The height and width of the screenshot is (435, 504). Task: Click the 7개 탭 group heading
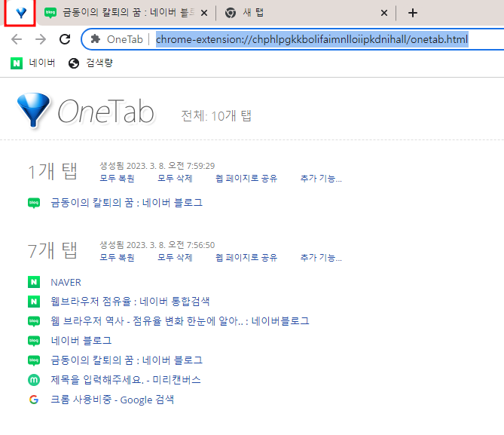53,250
